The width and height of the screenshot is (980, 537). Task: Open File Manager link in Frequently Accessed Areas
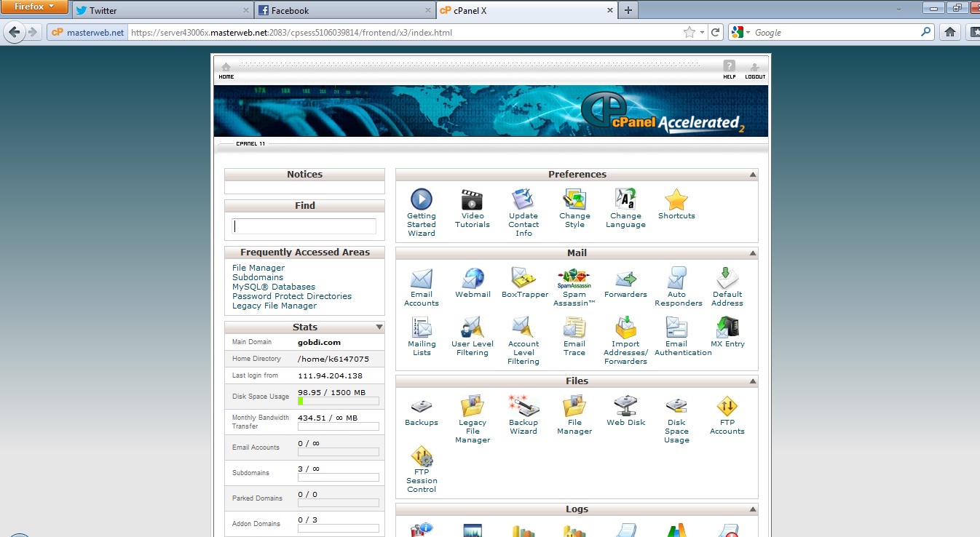(258, 268)
